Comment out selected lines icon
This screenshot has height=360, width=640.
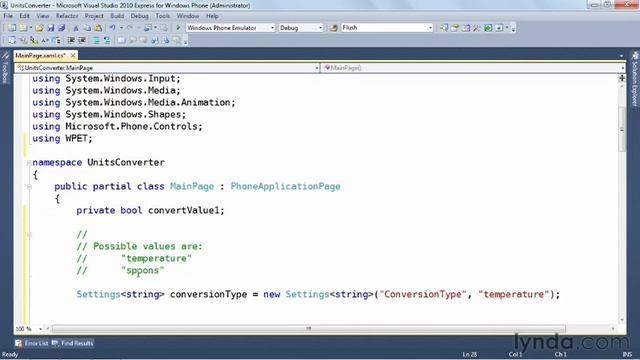[96, 40]
